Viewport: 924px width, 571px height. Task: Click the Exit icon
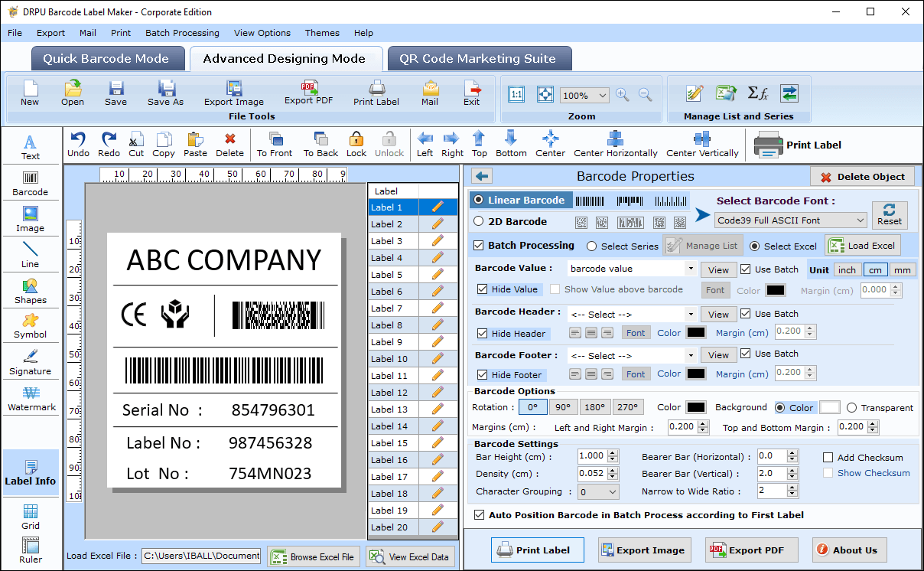point(472,93)
